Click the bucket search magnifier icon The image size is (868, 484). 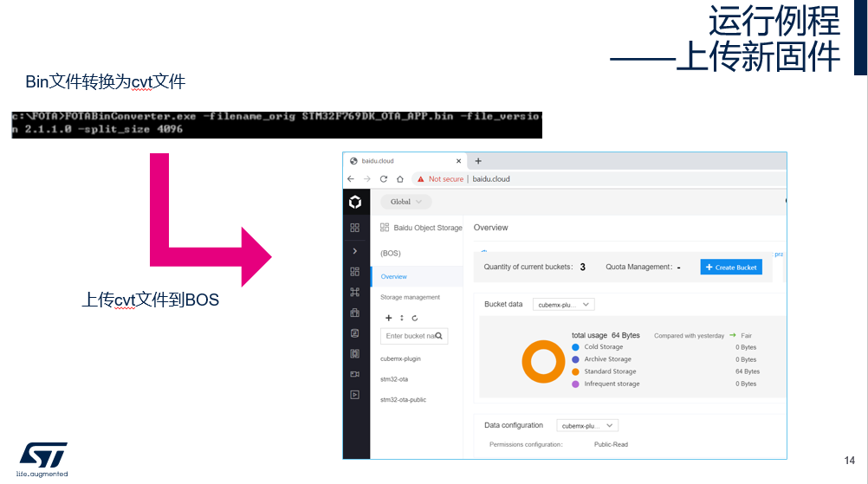click(x=439, y=336)
